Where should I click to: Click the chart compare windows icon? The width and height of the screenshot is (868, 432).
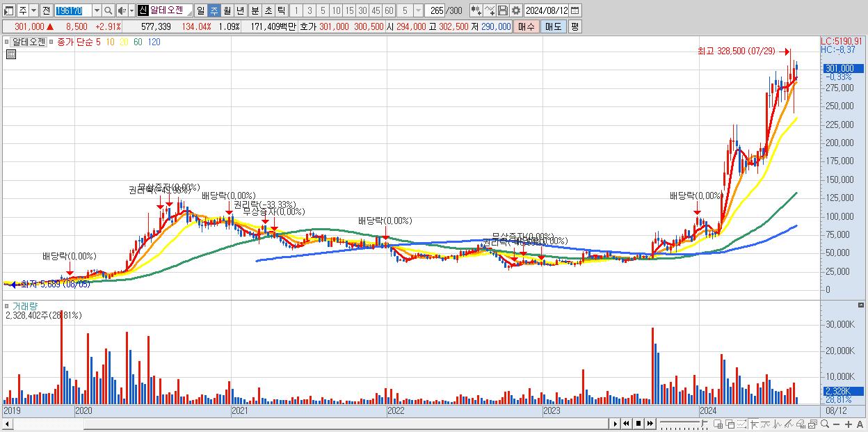(812, 424)
